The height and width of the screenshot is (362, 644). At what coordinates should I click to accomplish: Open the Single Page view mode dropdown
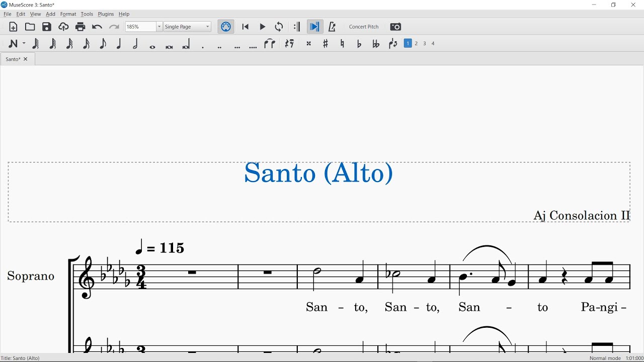coord(188,27)
